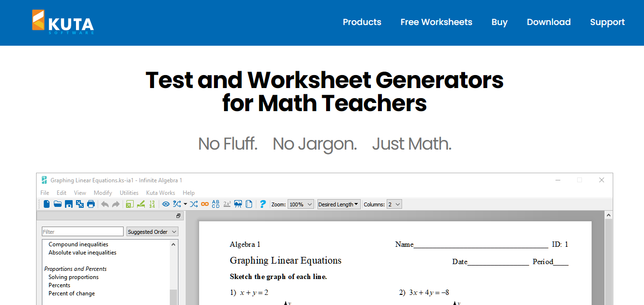This screenshot has height=305, width=644.
Task: Click the worksheet preview vertical scrollbar thumb
Action: pyautogui.click(x=608, y=262)
